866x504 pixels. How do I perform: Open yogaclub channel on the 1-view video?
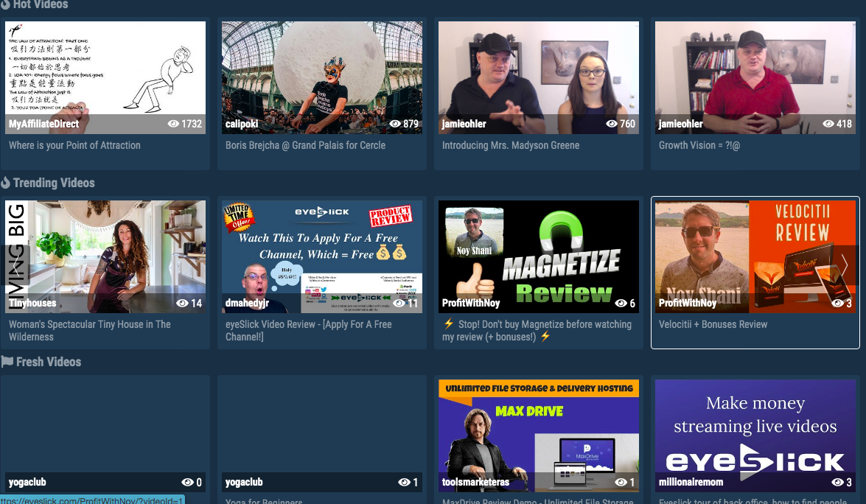click(x=243, y=482)
